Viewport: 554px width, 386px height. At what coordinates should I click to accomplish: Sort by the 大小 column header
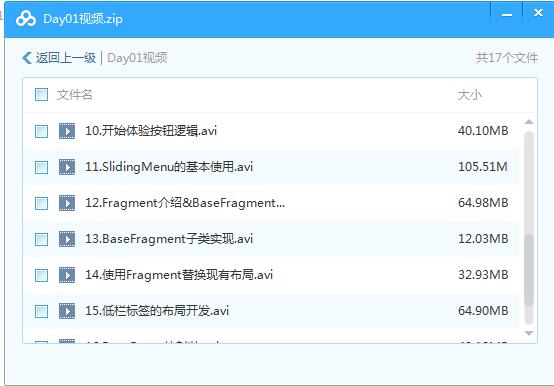(470, 95)
